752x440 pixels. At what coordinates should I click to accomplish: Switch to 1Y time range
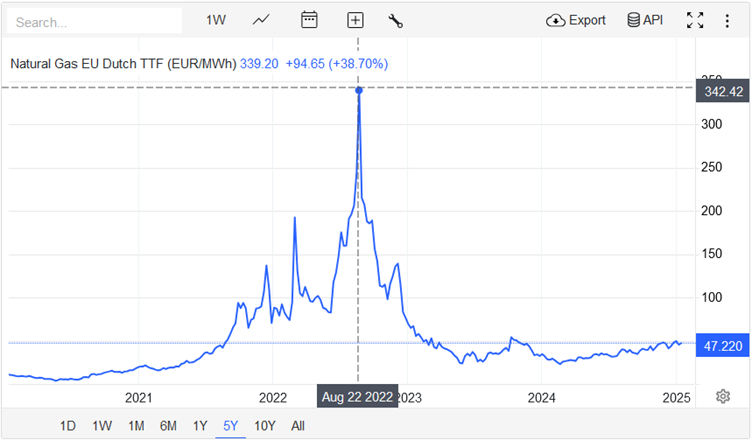(200, 426)
